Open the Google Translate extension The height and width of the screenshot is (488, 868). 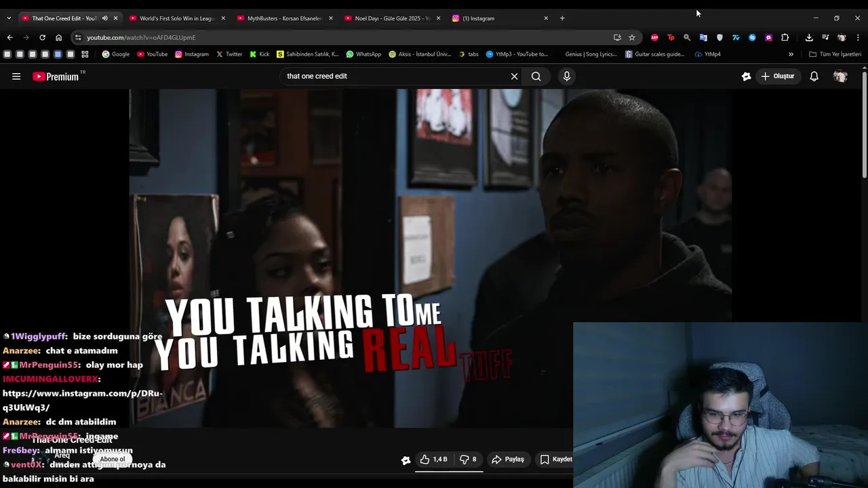tap(703, 37)
